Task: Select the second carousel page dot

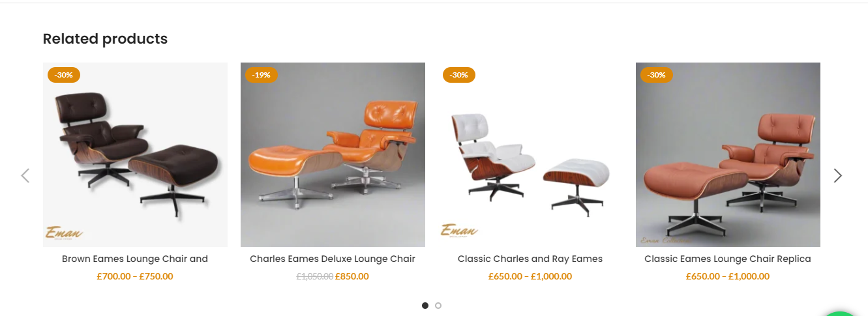Action: (438, 305)
